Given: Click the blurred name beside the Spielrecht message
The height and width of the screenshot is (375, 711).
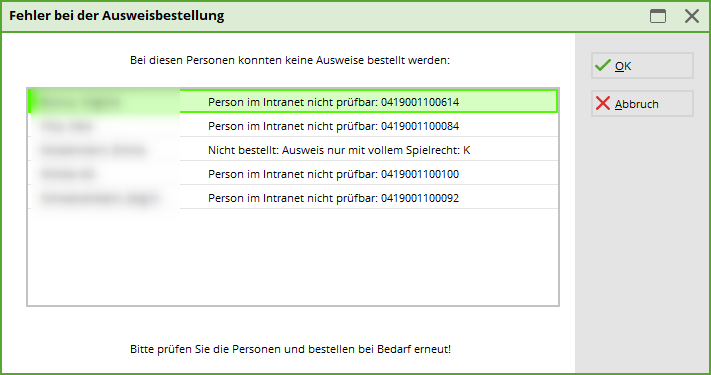Looking at the screenshot, I should pyautogui.click(x=93, y=150).
